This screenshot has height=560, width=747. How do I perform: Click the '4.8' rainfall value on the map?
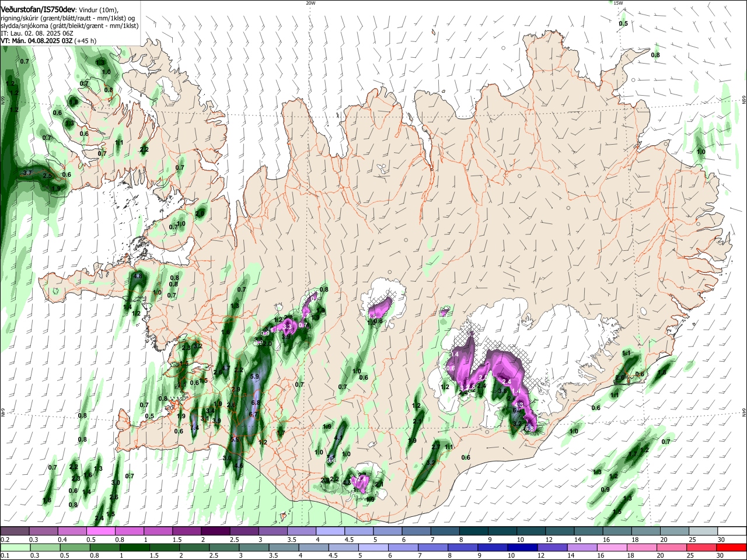coord(138,276)
